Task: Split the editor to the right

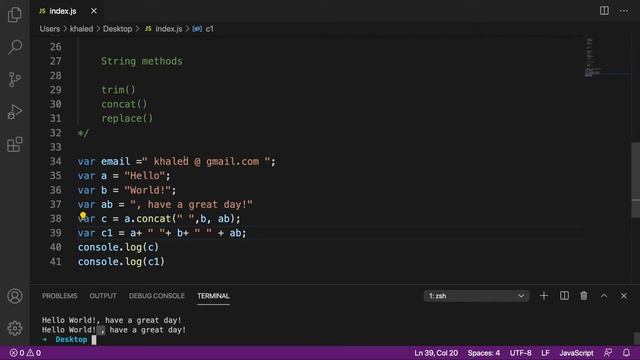Action: [604, 11]
